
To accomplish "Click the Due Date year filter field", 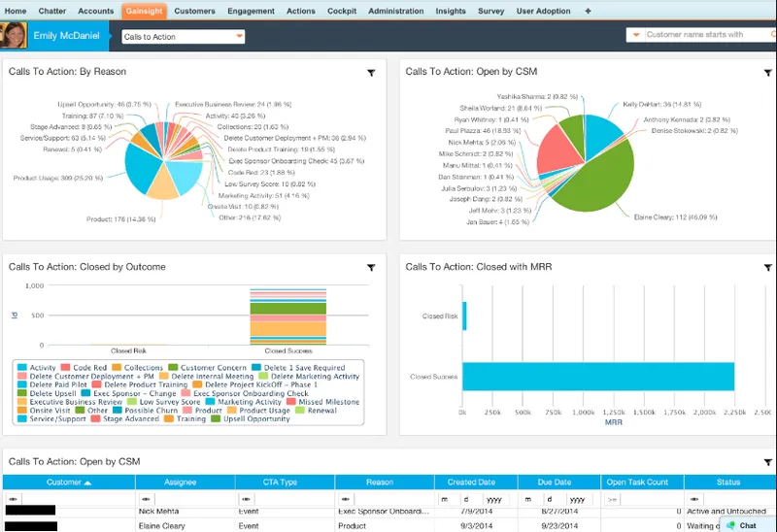I will click(579, 499).
